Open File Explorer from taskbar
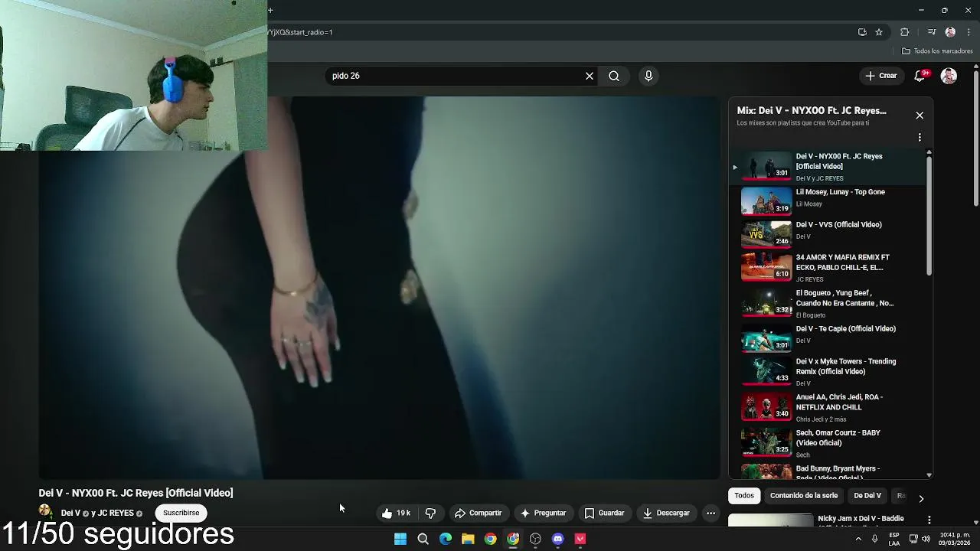The image size is (980, 551). pyautogui.click(x=468, y=539)
